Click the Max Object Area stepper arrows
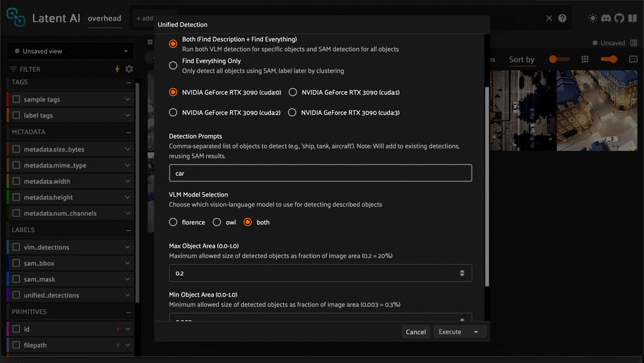Screen dimensions: 644x363 pyautogui.click(x=462, y=273)
